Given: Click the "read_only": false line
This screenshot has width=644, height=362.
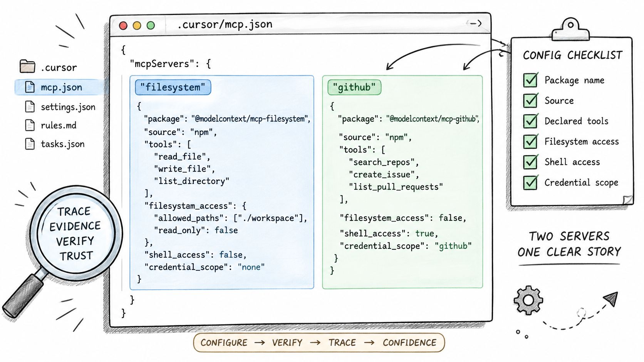Looking at the screenshot, I should point(196,230).
